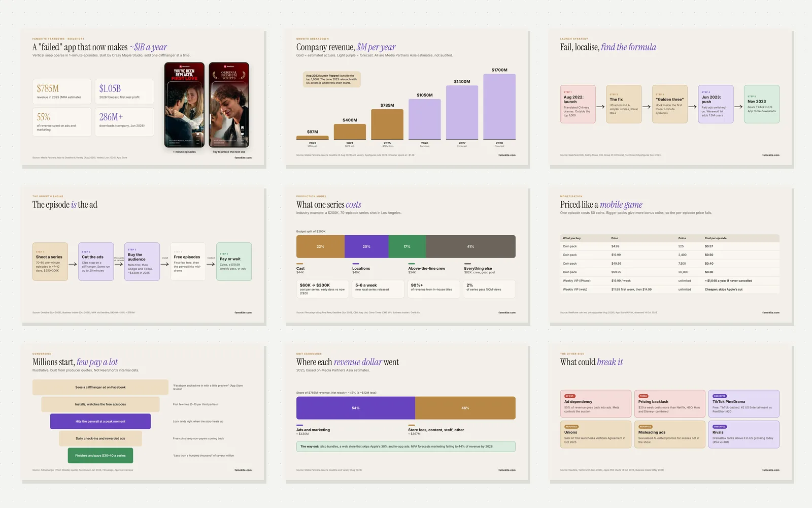Select the 54% ads and marketing segment
The width and height of the screenshot is (812, 508).
356,408
